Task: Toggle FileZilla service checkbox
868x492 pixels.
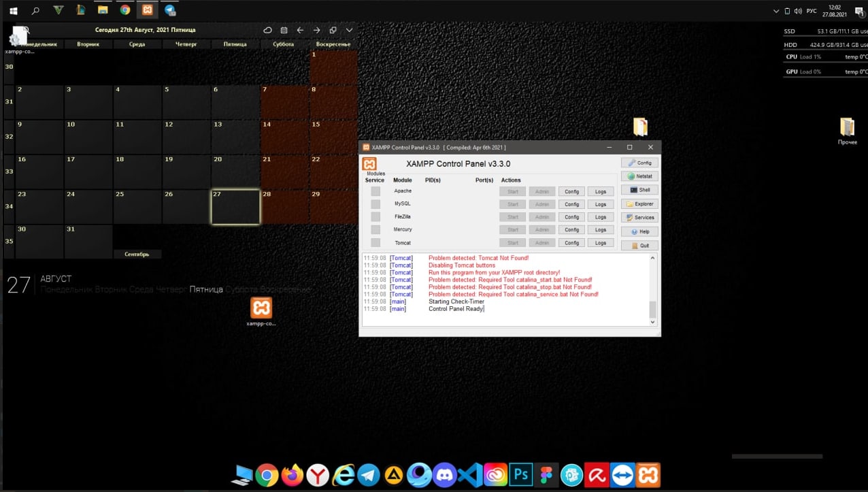Action: 375,217
